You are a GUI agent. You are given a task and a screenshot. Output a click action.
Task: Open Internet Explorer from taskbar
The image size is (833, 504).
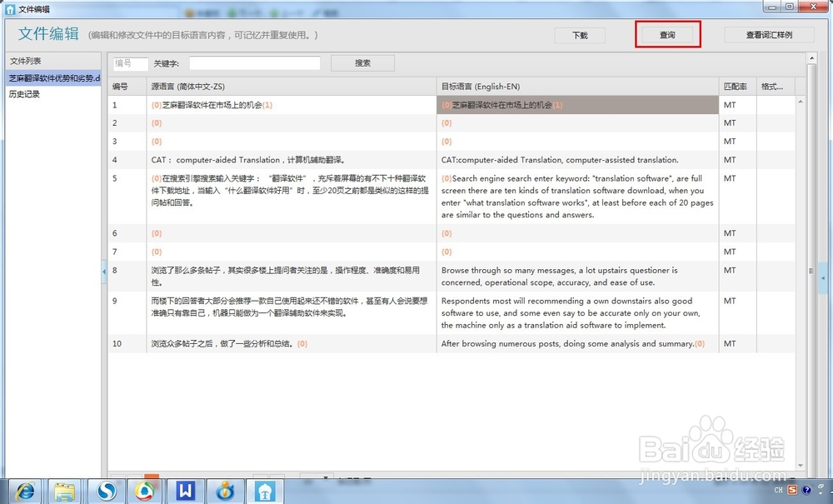point(25,492)
